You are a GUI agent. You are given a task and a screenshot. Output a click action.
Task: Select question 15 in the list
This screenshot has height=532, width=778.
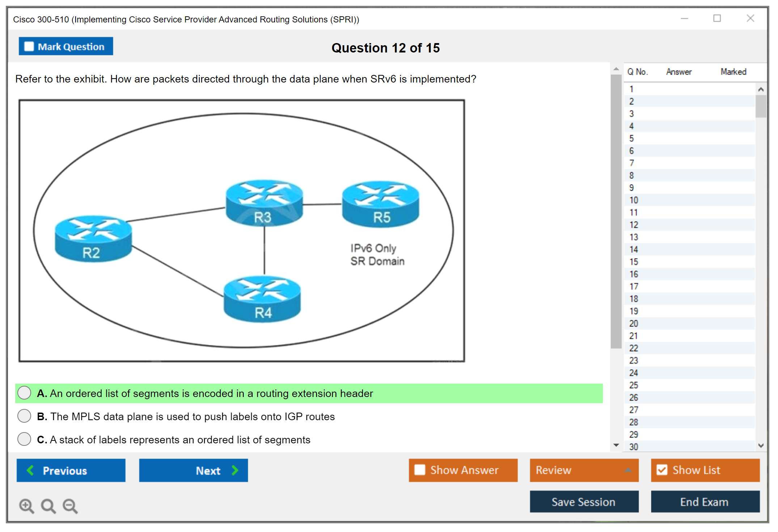tap(634, 262)
